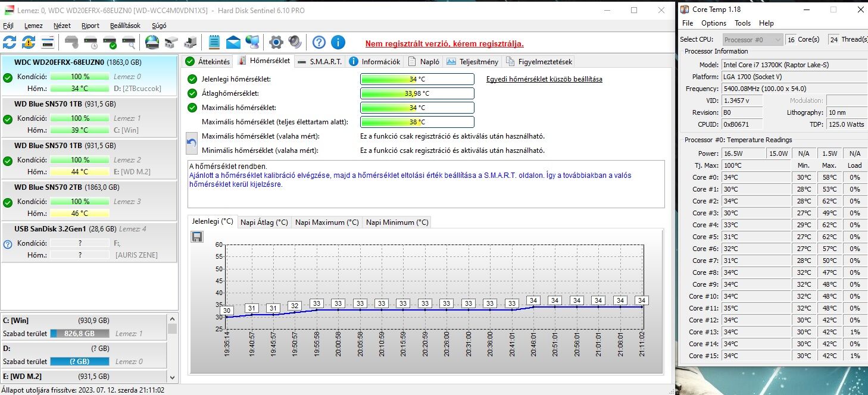Screen dimensions: 868x395
Task: Open Core Temp's Help menu
Action: [x=766, y=23]
